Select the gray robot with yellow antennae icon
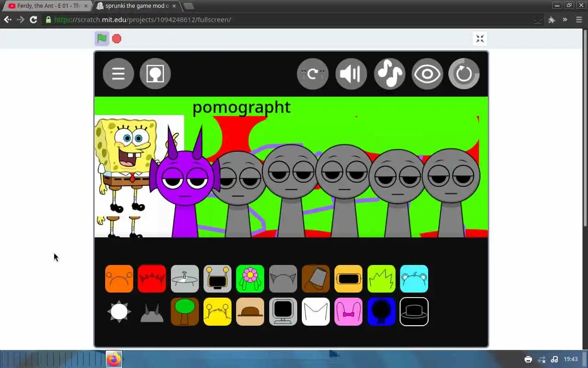This screenshot has width=588, height=368. point(217,279)
